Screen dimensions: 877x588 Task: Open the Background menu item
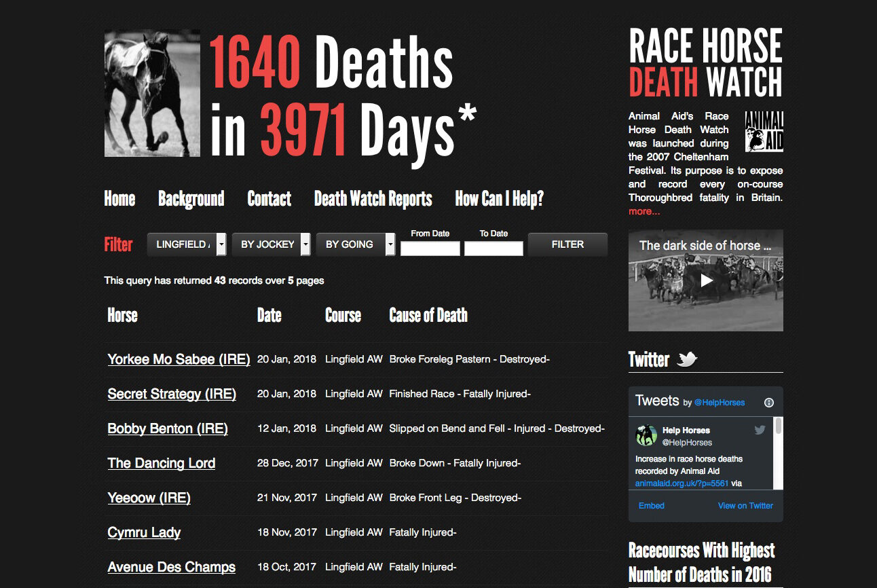[191, 199]
